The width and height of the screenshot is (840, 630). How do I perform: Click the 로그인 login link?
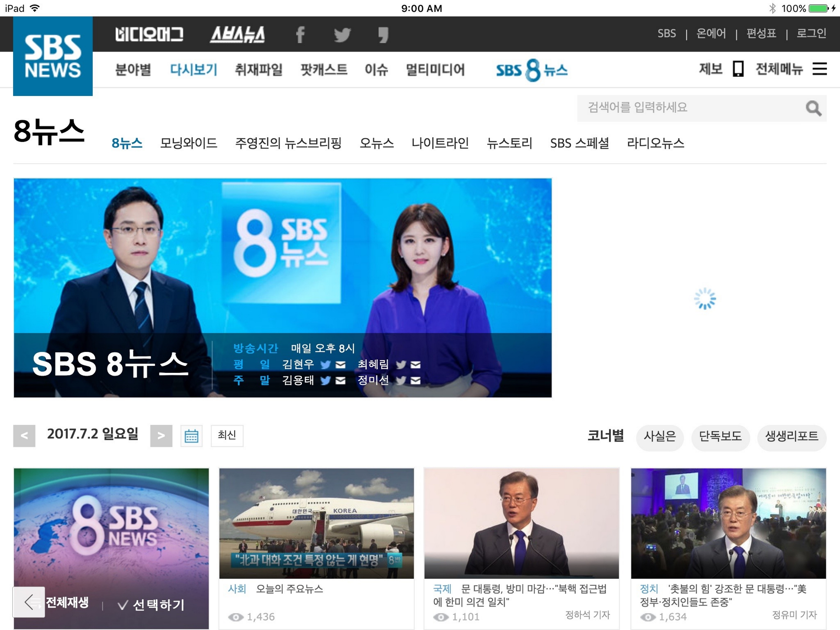(811, 34)
